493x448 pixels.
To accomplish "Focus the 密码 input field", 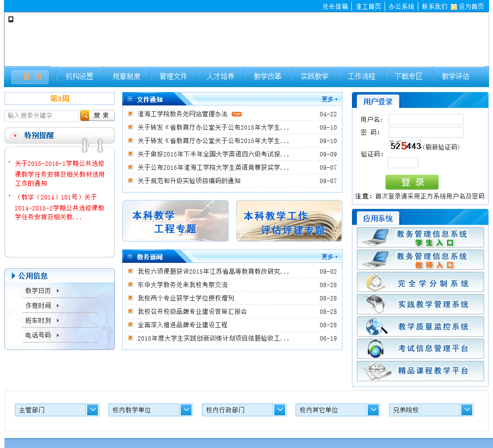I will pos(426,132).
